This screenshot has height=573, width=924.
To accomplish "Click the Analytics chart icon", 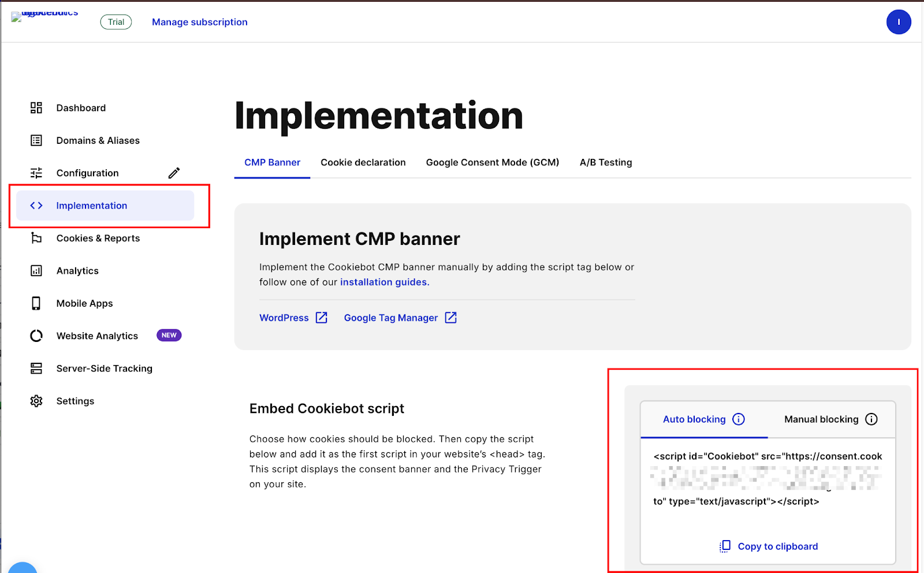I will click(x=36, y=270).
